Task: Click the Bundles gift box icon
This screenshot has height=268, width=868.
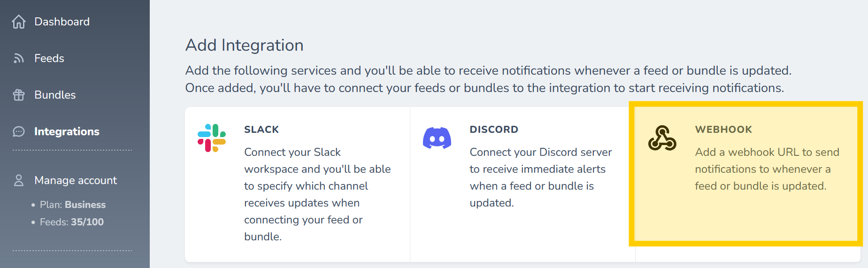Action: click(19, 95)
